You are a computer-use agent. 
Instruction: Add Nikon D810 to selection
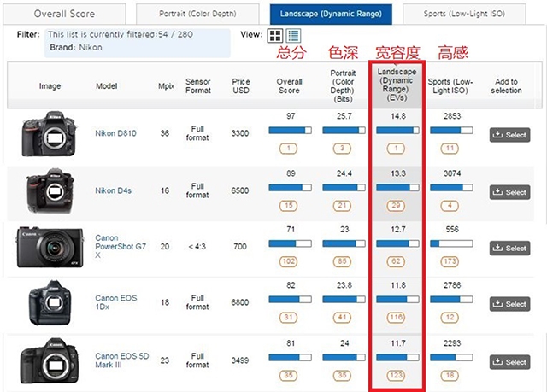pyautogui.click(x=509, y=135)
